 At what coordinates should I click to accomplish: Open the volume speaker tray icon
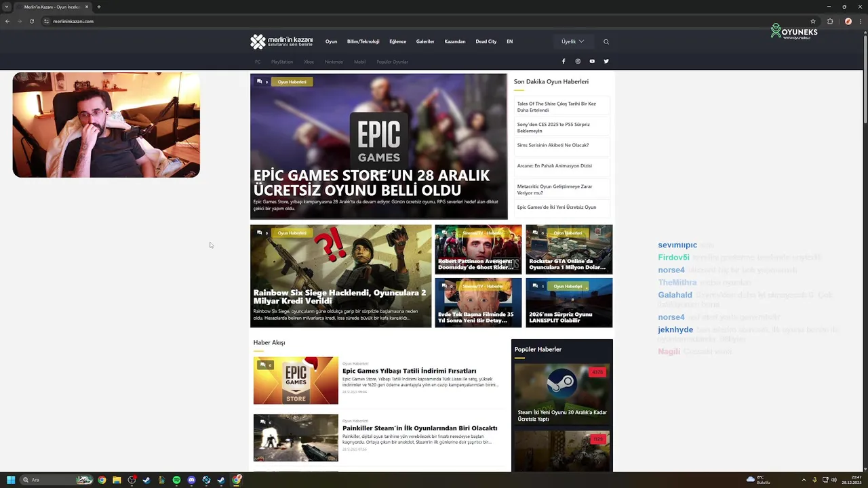point(833,480)
